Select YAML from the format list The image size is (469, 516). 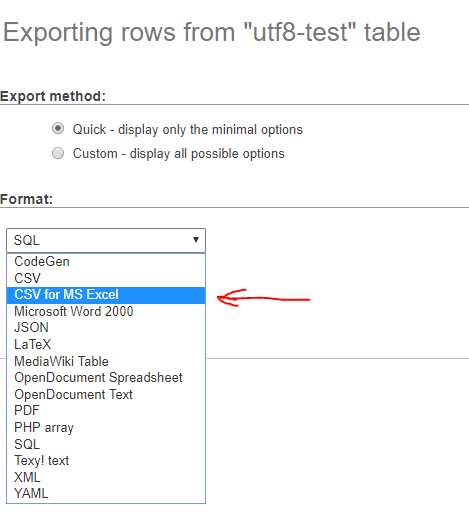(106, 494)
